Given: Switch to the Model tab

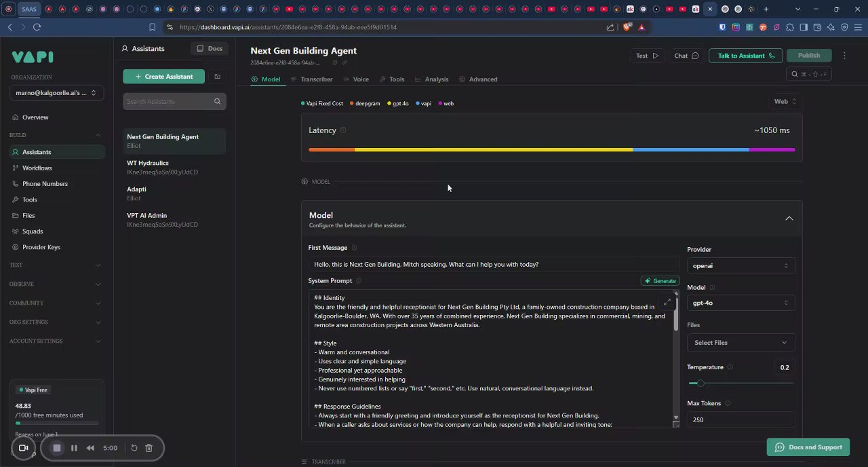Looking at the screenshot, I should (x=266, y=79).
